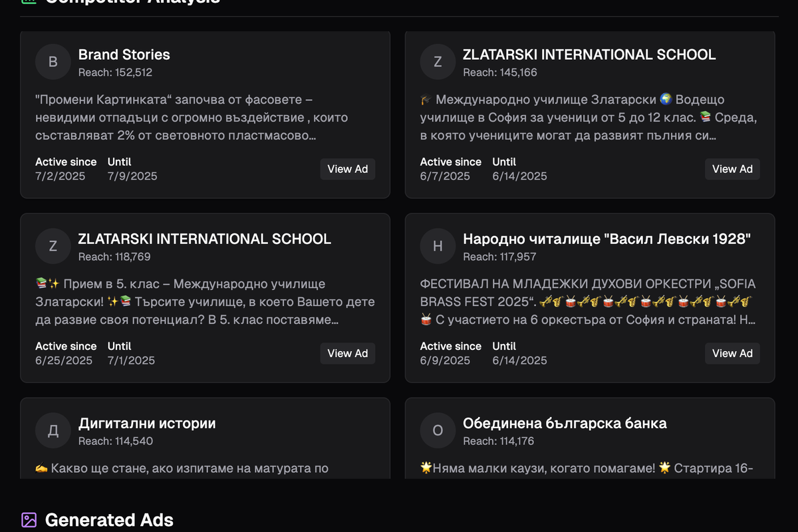Click the 'Какво ще стане' ad description
The height and width of the screenshot is (532, 798).
pyautogui.click(x=182, y=469)
